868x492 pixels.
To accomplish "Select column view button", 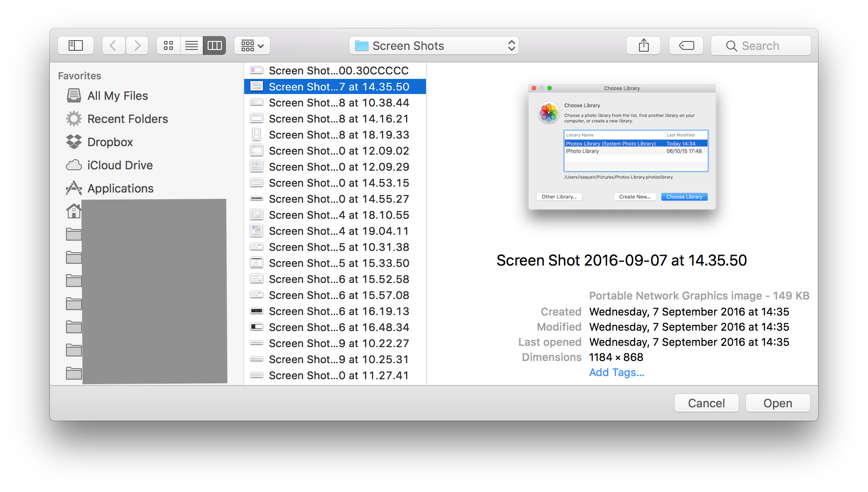I will (x=214, y=45).
